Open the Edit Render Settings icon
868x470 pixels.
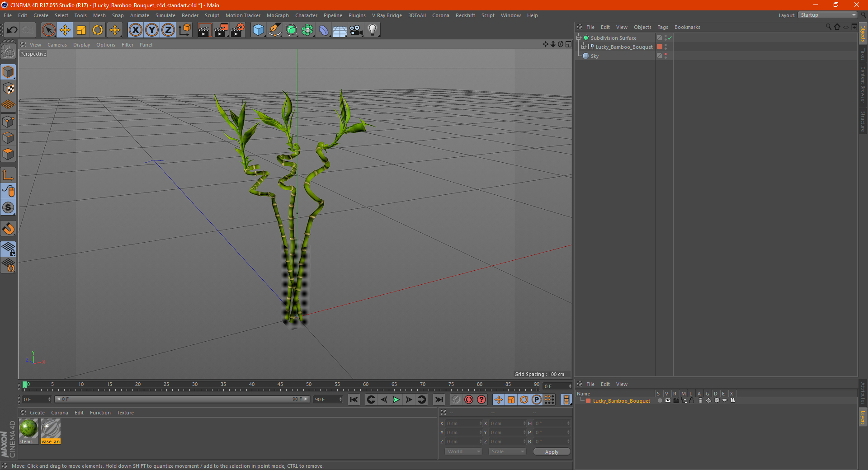pos(238,30)
